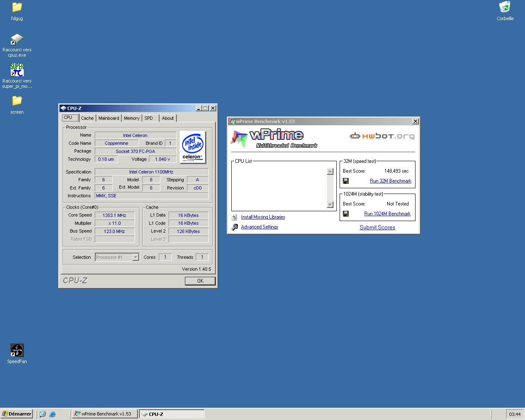Close the wPrime Benchmark window
The width and height of the screenshot is (525, 420).
pyautogui.click(x=415, y=121)
